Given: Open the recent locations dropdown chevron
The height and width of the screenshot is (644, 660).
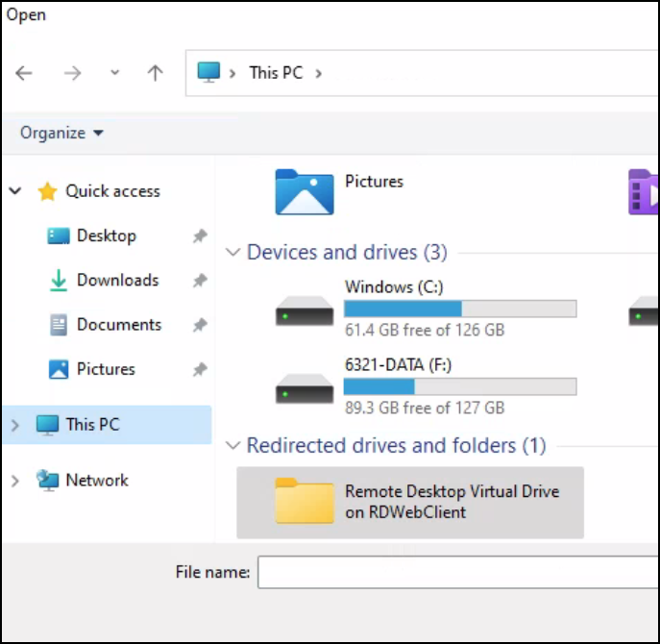Looking at the screenshot, I should (114, 73).
